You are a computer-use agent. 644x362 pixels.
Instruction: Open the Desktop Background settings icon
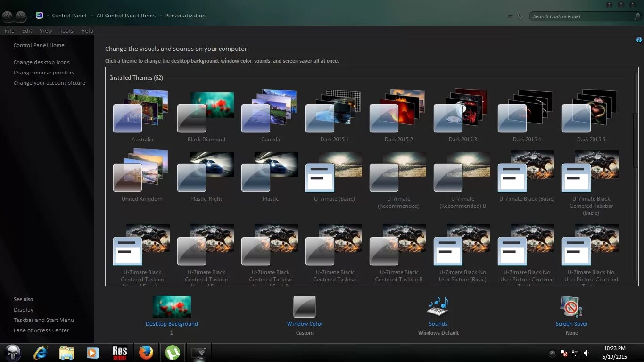[172, 306]
